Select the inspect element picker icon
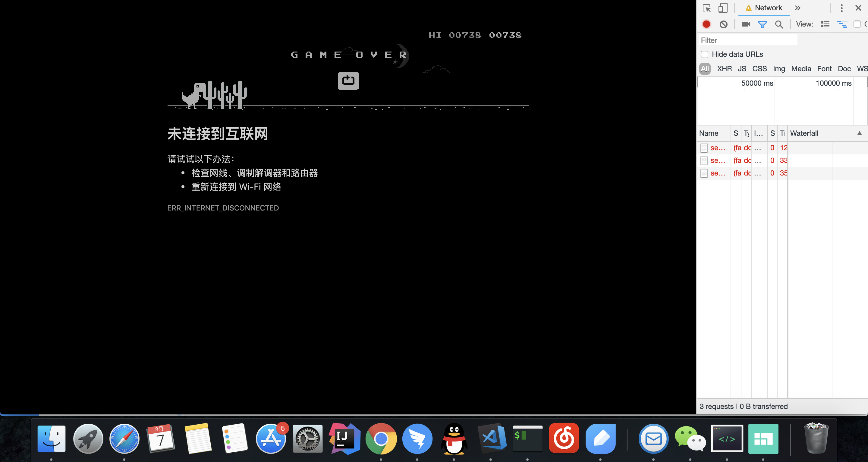This screenshot has height=462, width=868. point(706,8)
